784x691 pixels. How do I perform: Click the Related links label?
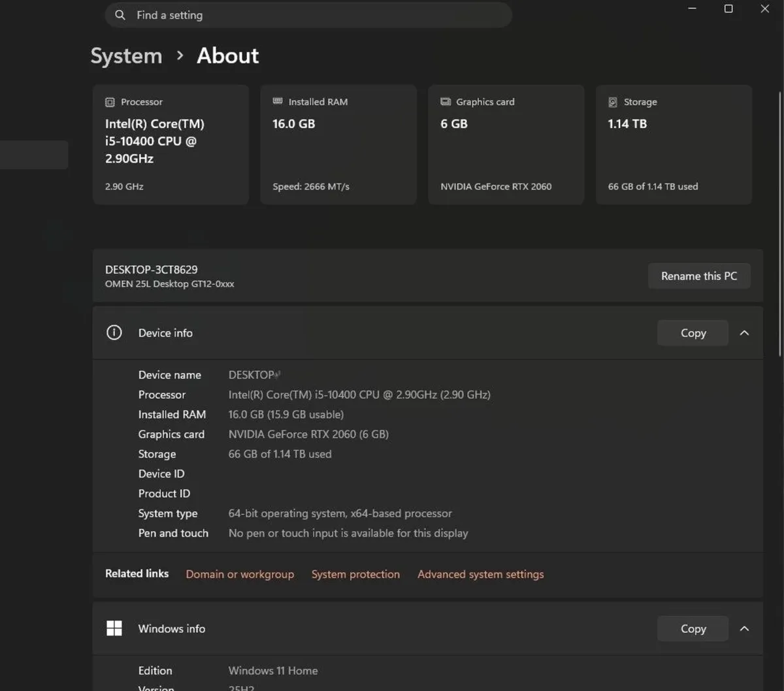coord(137,573)
